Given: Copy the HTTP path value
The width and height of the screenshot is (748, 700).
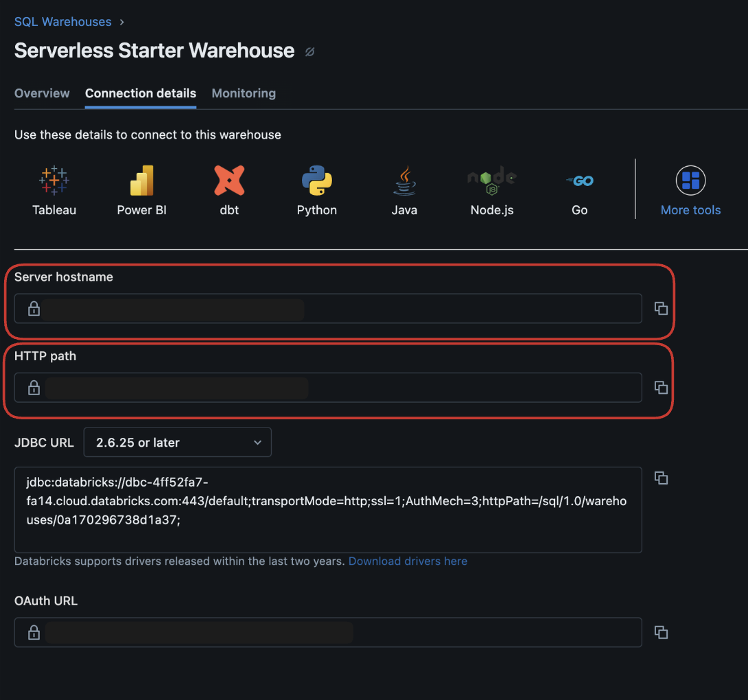Looking at the screenshot, I should pyautogui.click(x=661, y=388).
